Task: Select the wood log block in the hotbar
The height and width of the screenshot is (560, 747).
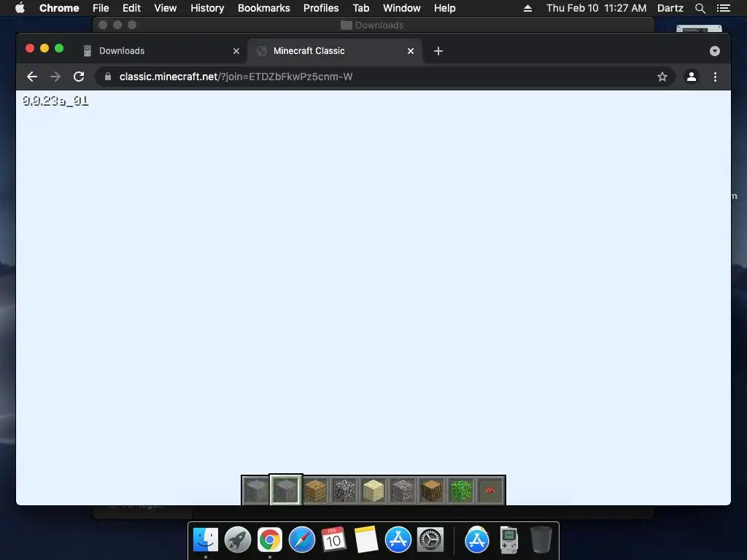Action: 432,490
